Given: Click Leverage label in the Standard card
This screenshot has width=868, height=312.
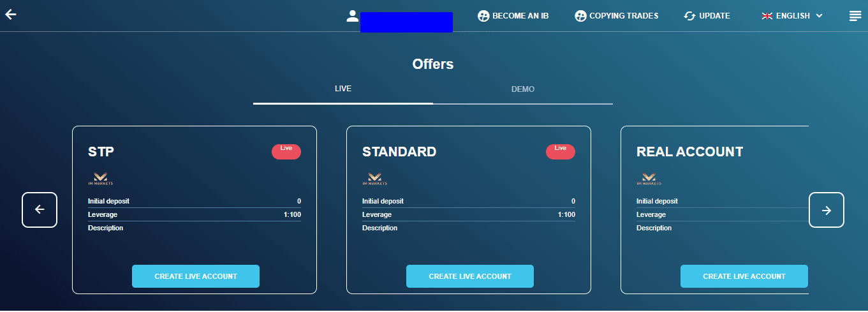Looking at the screenshot, I should click(377, 214).
